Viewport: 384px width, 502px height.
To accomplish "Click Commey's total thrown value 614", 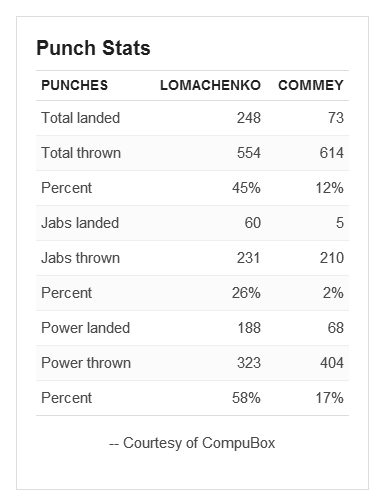I will point(332,153).
